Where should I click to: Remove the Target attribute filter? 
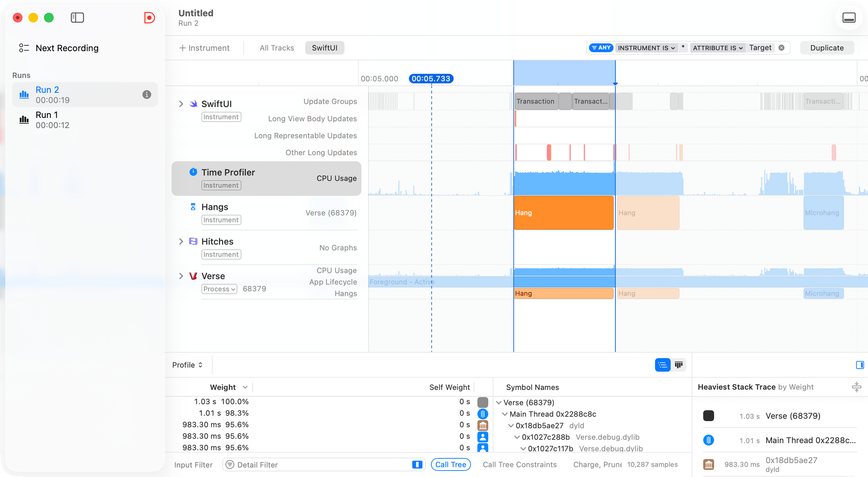pyautogui.click(x=781, y=48)
